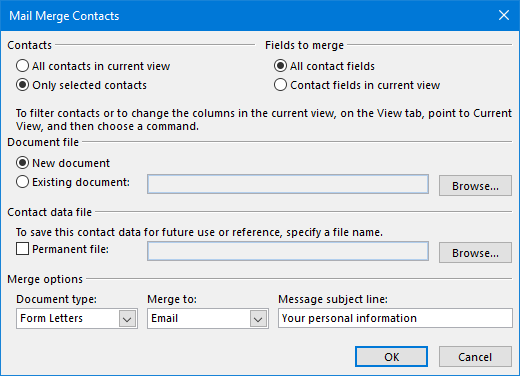This screenshot has height=376, width=520.
Task: Browse for permanent file location
Action: pos(475,253)
